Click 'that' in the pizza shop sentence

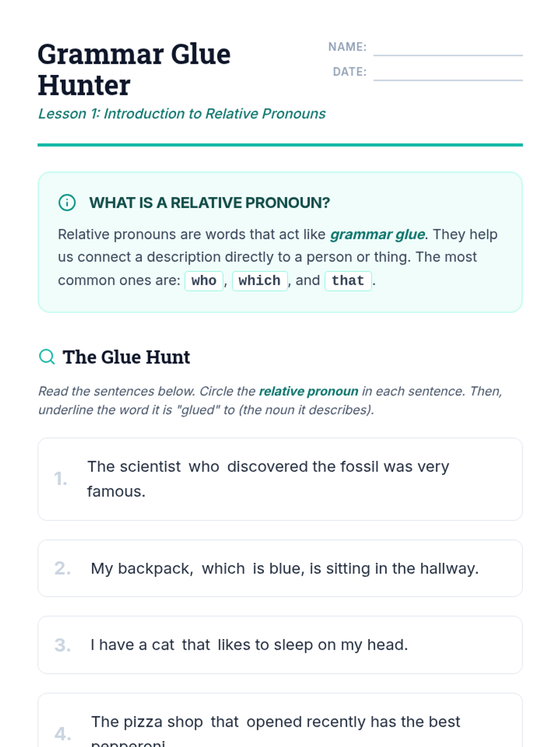coord(224,722)
